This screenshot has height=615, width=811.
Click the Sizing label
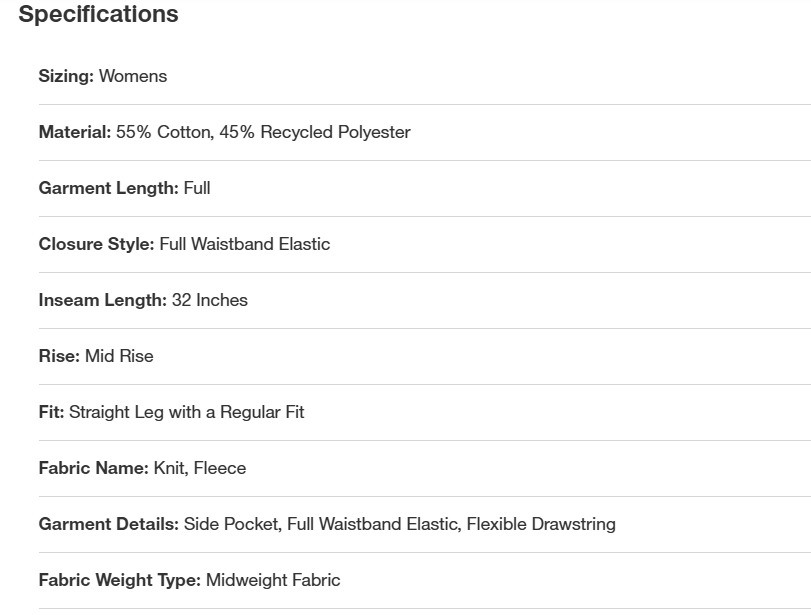66,76
